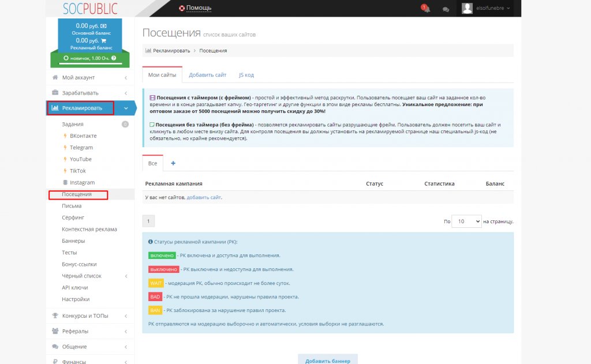Switch to the Добавить сайт tab
This screenshot has width=591, height=364.
(207, 75)
